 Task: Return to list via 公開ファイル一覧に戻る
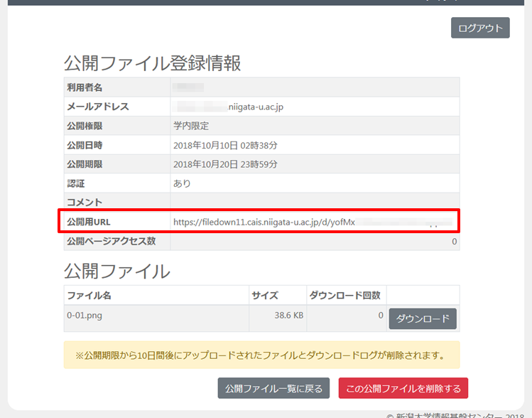(273, 388)
